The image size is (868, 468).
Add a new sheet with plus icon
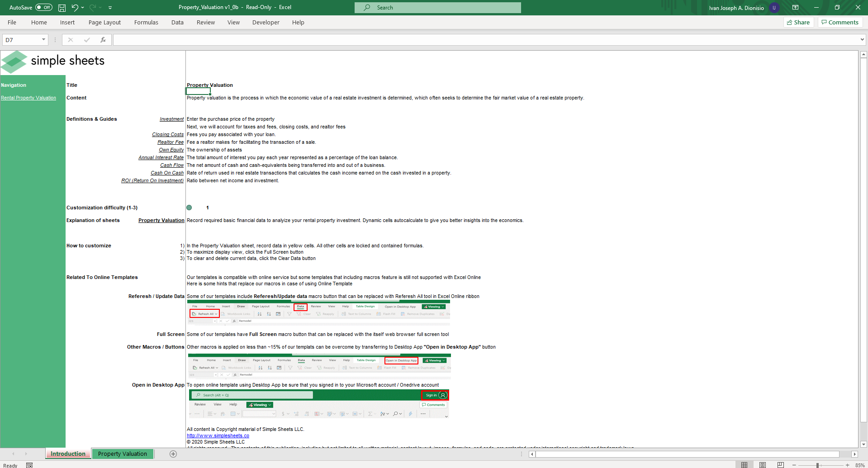click(x=173, y=454)
